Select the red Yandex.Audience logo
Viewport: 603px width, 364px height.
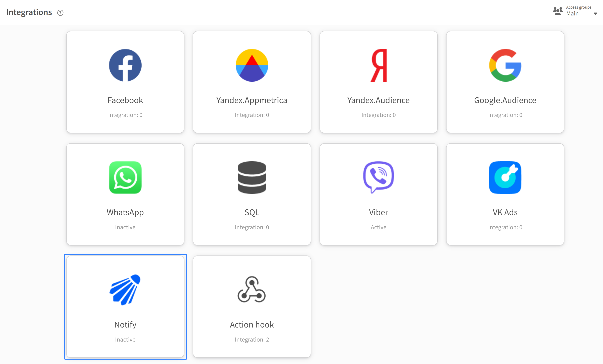pos(379,65)
